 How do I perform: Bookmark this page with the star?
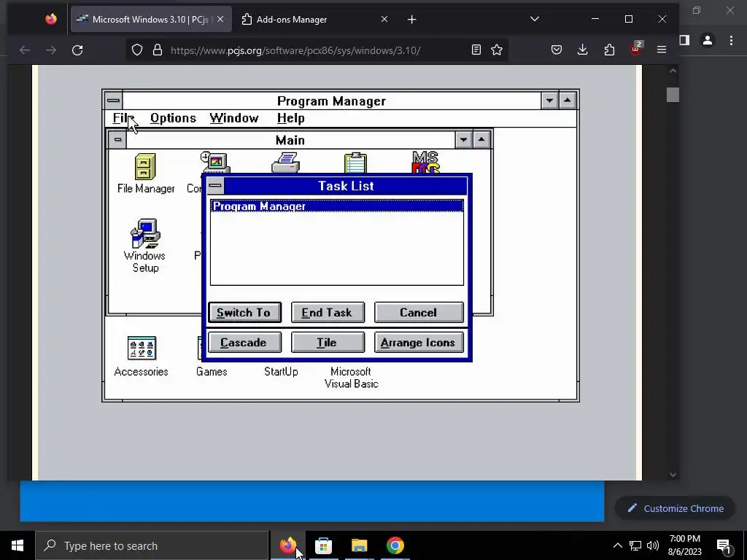coord(497,50)
